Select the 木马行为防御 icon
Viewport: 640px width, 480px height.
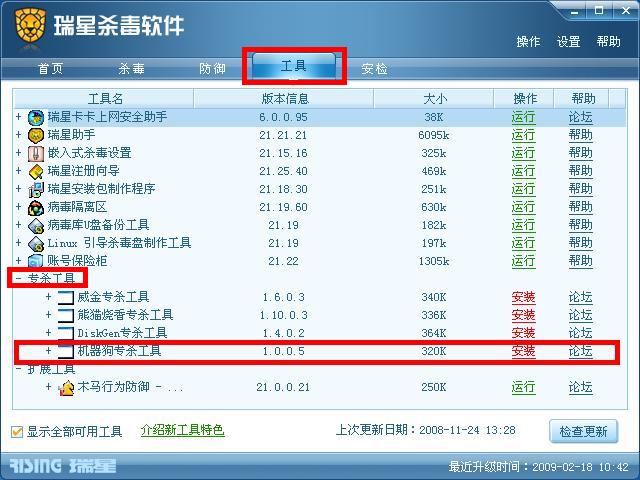tap(66, 387)
